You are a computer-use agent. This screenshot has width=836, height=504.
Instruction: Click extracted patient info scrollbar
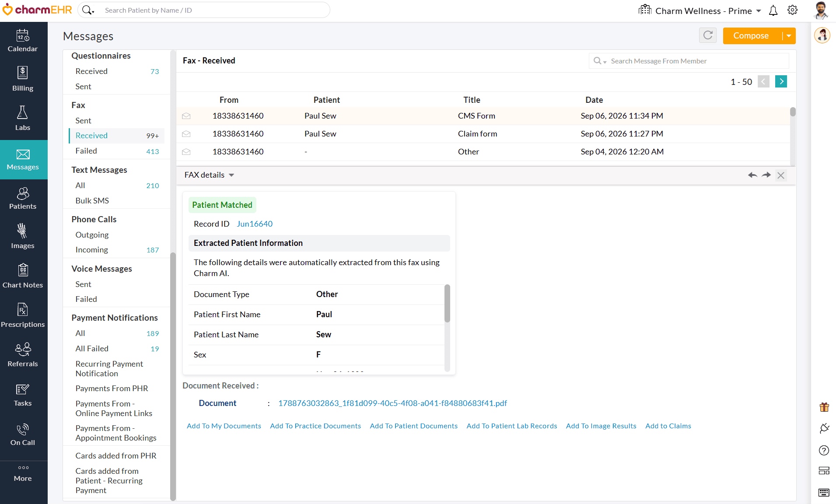pyautogui.click(x=447, y=303)
